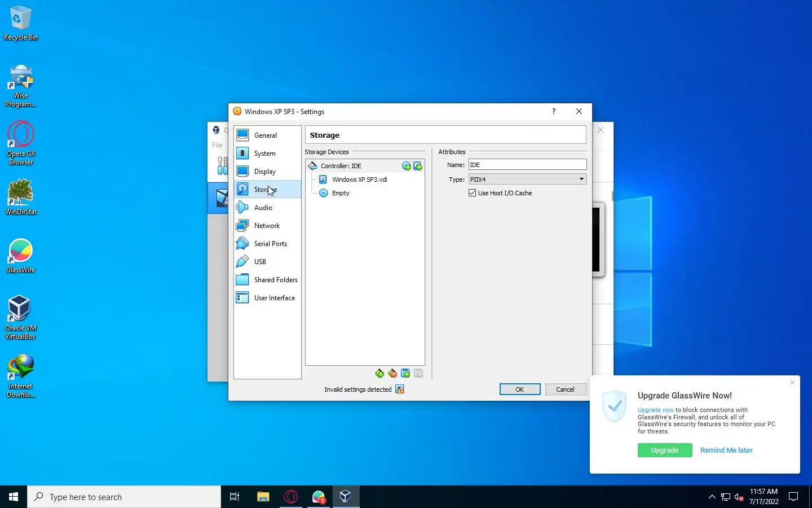Click the Upgrade now link in GlassWire
Screen dimensions: 812x508
656,410
